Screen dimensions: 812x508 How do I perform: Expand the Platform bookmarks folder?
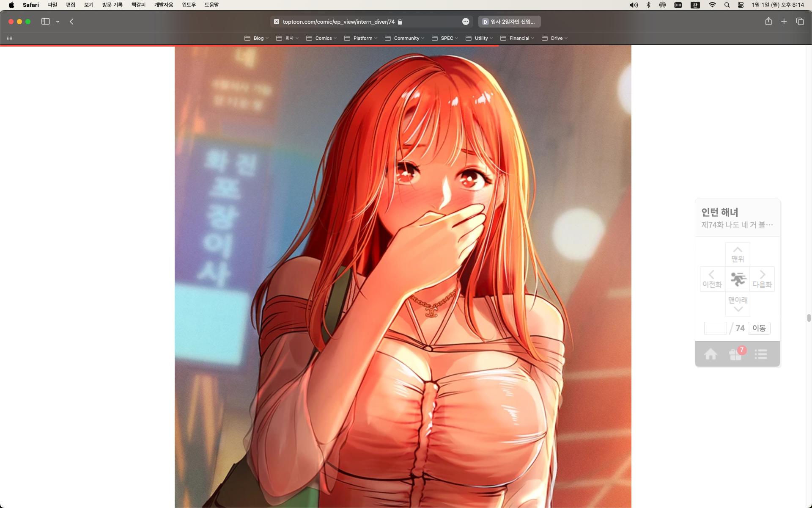pyautogui.click(x=361, y=38)
